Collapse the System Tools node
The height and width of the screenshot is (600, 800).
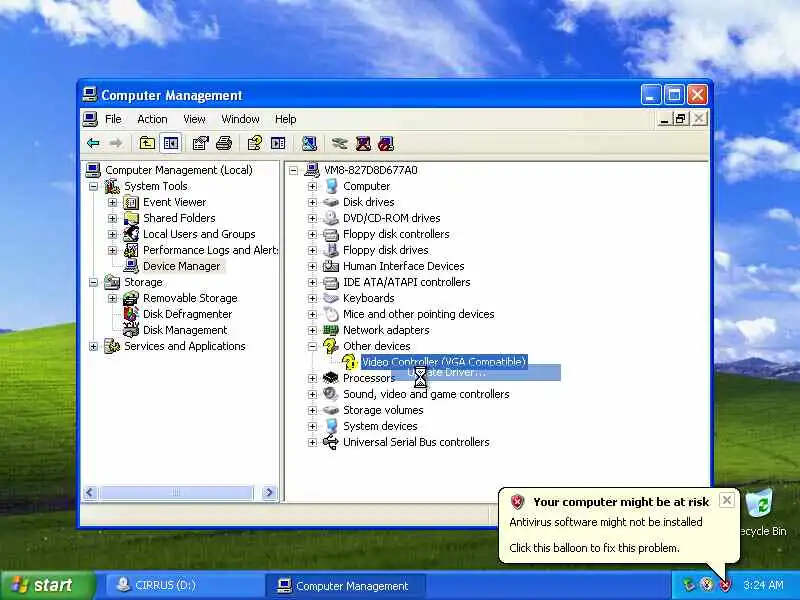(x=93, y=187)
